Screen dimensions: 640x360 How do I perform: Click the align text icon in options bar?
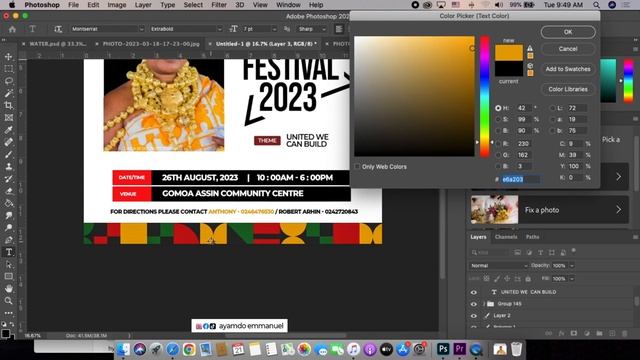pos(339,29)
